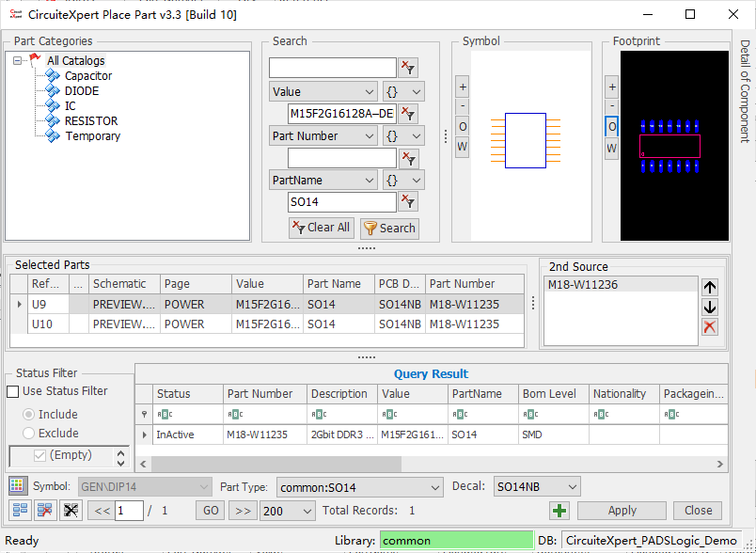Click the Part Number search input field
The width and height of the screenshot is (756, 553).
pyautogui.click(x=342, y=158)
